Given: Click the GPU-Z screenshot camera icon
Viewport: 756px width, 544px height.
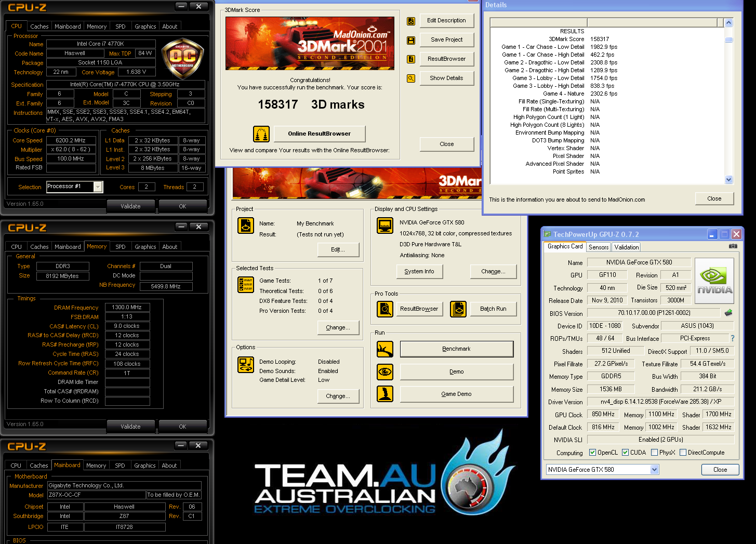Looking at the screenshot, I should pos(733,246).
